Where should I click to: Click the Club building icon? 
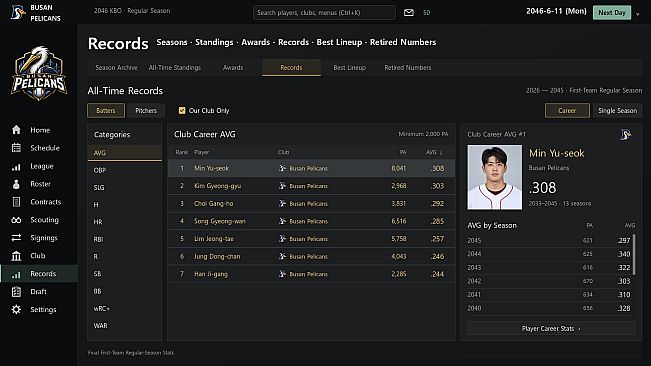tap(16, 256)
